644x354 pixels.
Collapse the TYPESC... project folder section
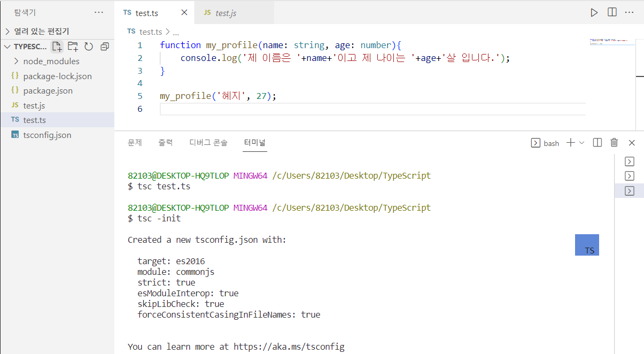tap(7, 47)
